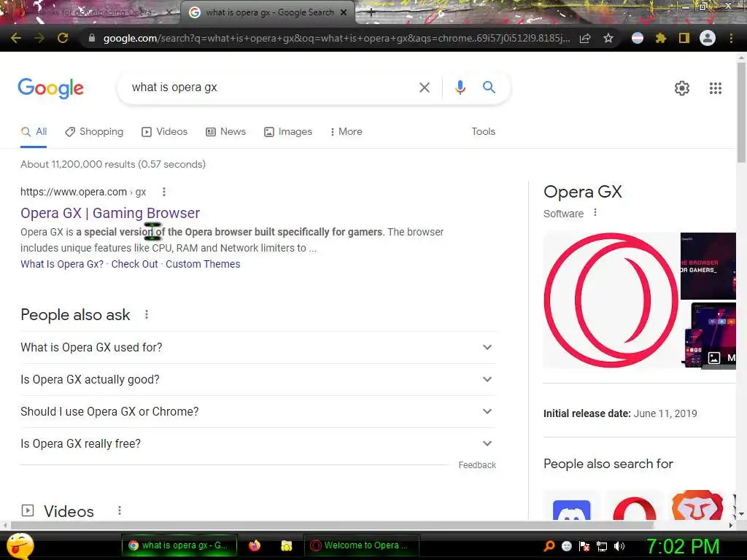Click the 7:02 PM clock
This screenshot has width=747, height=560.
(683, 547)
